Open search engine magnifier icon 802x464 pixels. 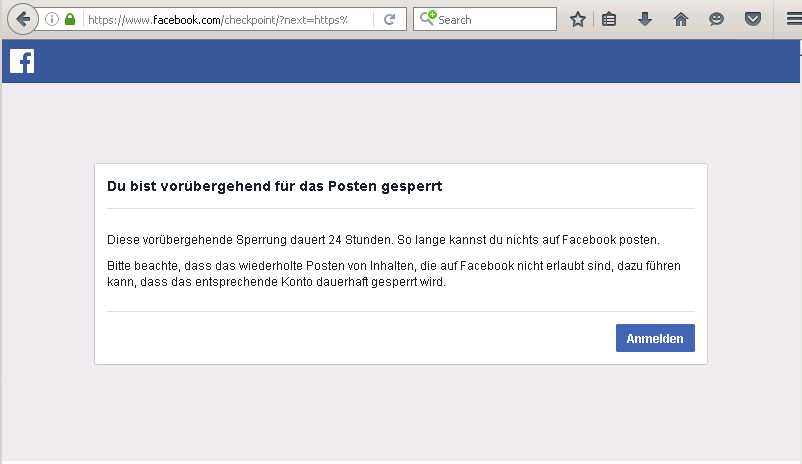pyautogui.click(x=428, y=18)
